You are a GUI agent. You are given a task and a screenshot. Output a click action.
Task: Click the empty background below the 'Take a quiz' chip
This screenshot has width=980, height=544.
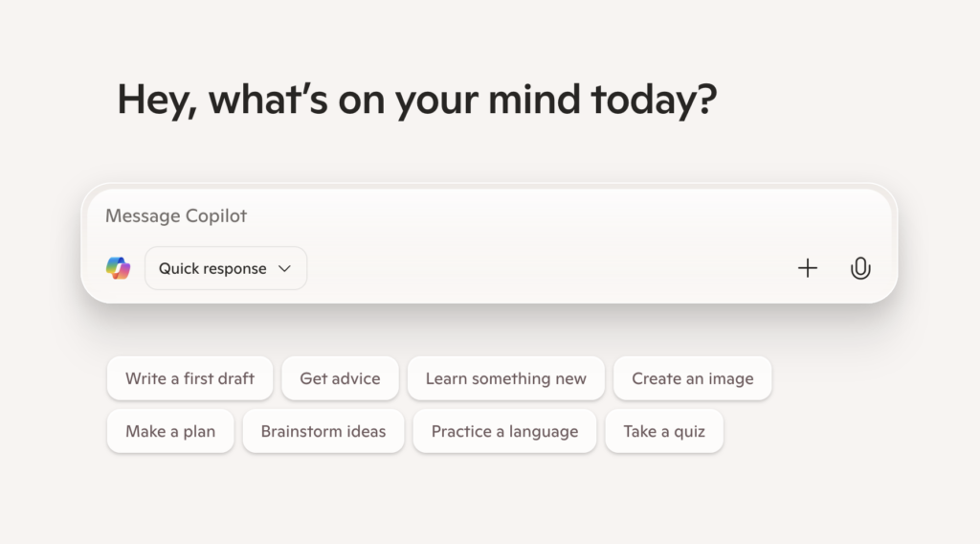pyautogui.click(x=664, y=498)
